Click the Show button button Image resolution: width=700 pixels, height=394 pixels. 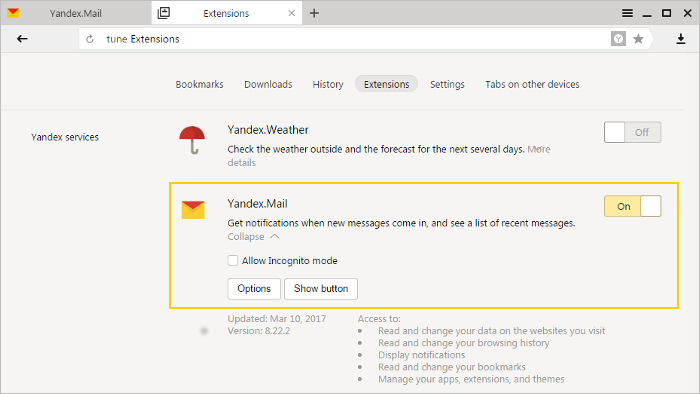click(x=321, y=289)
